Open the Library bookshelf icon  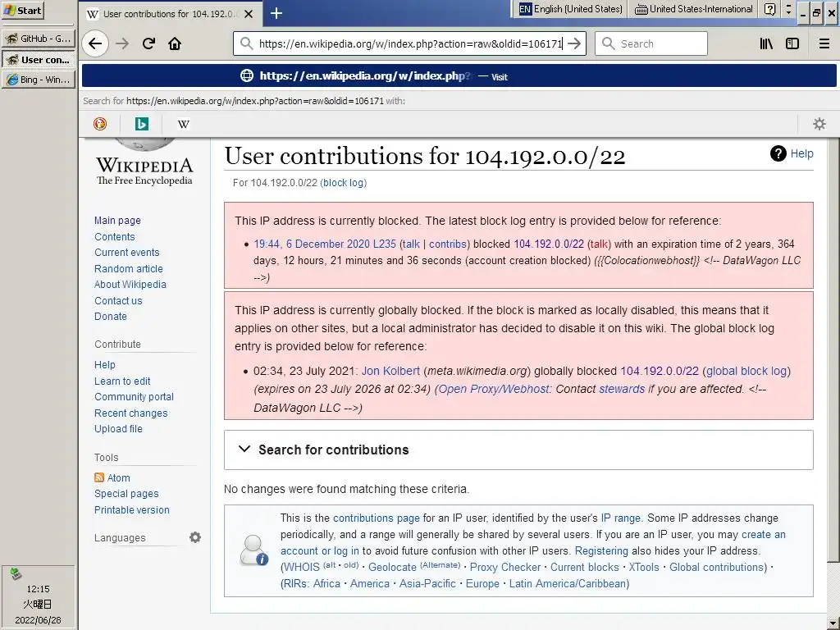pyautogui.click(x=767, y=43)
